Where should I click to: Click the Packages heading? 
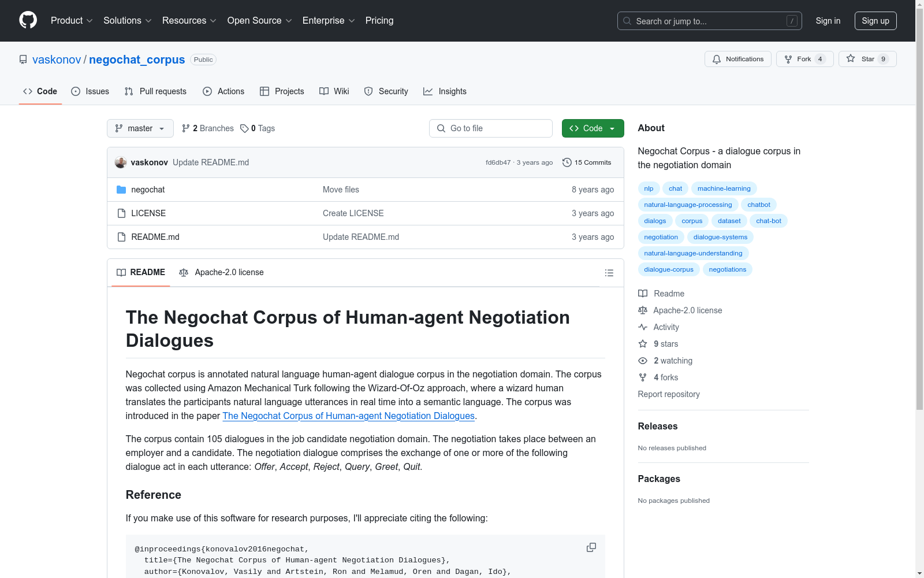(x=659, y=479)
